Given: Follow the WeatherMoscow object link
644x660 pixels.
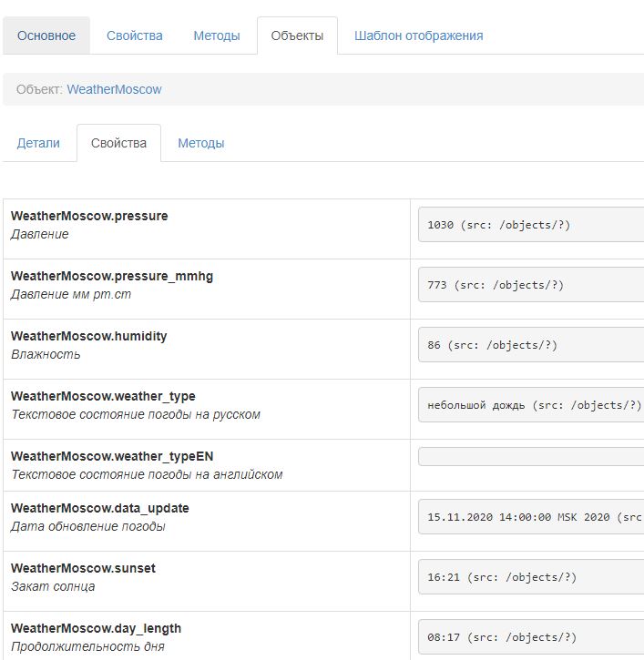Looking at the screenshot, I should (x=114, y=89).
